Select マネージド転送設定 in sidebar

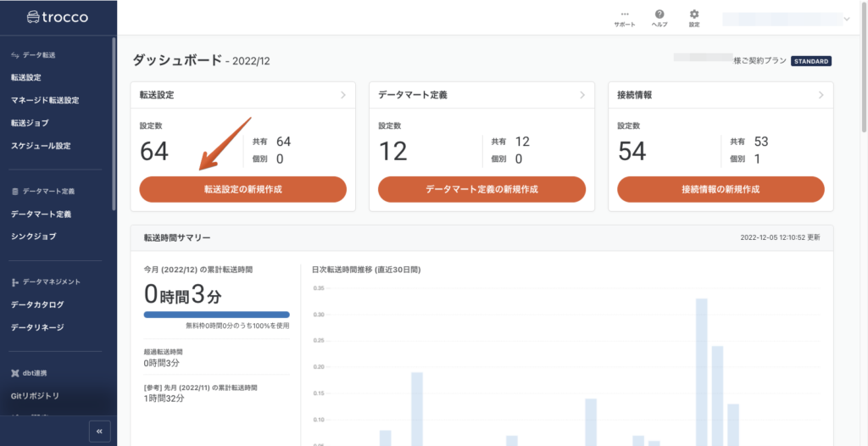point(45,100)
